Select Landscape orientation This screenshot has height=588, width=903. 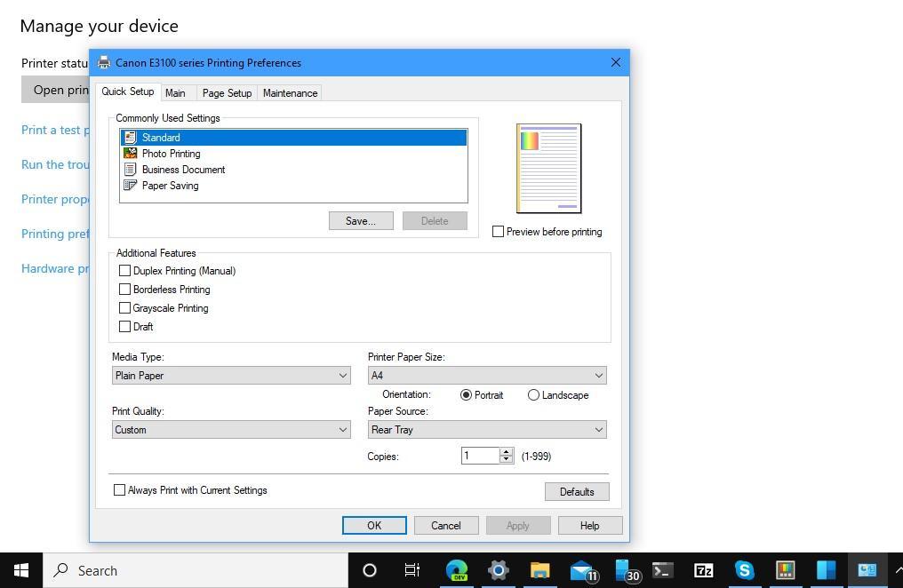pos(533,394)
